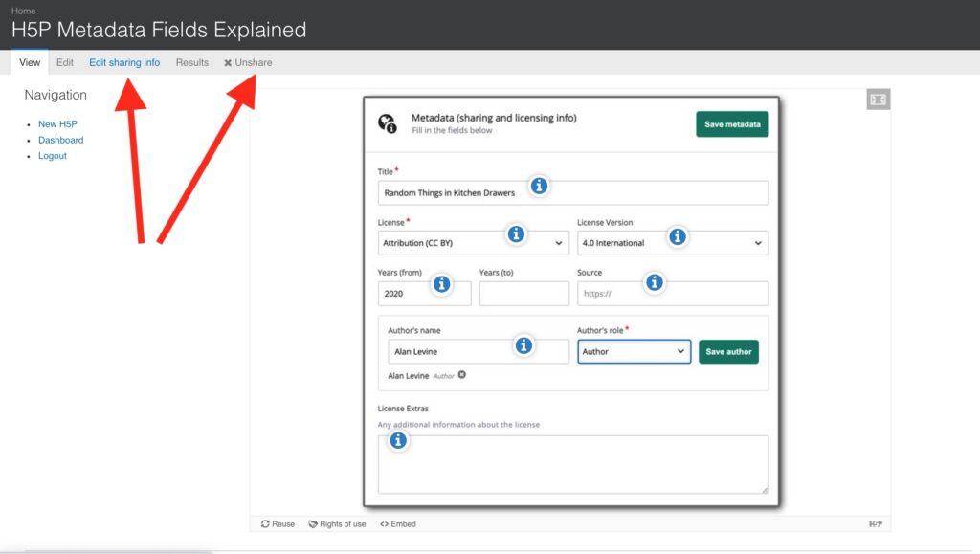Focus the Author's name input field
Screen dimensions: 980x554
[479, 352]
